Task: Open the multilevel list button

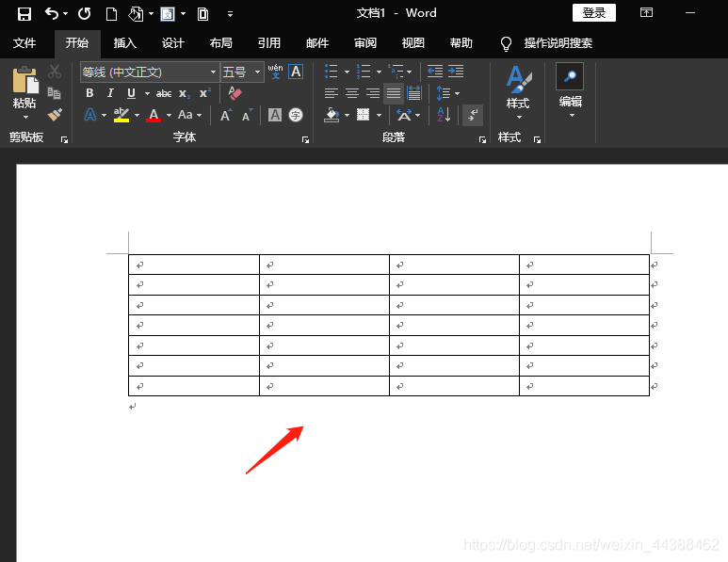Action: point(396,72)
